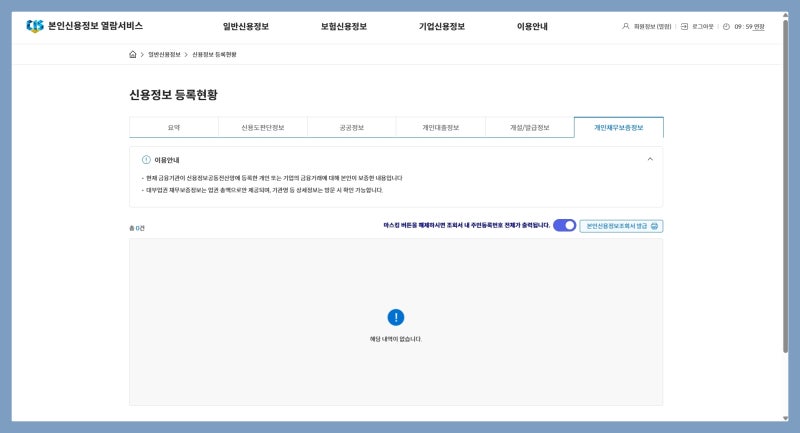Open 보험신용정보 menu
Viewport: 800px width, 433px height.
(343, 27)
